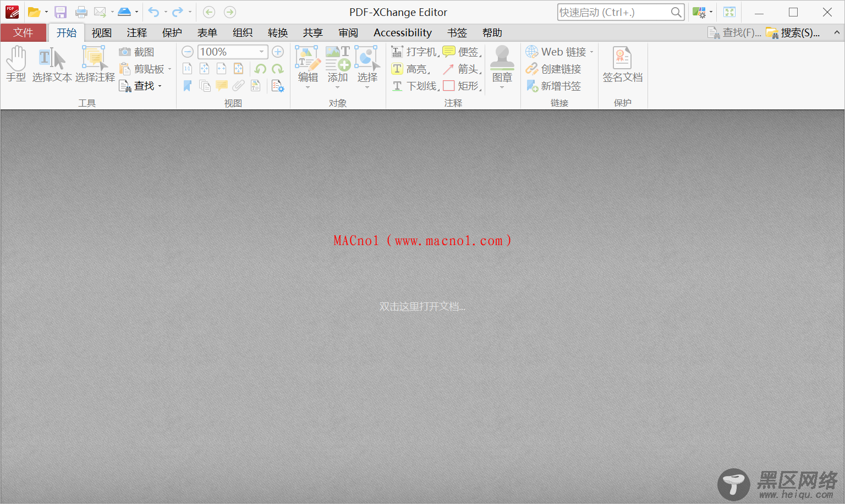Viewport: 845px width, 504px height.
Task: Click the Snapshot (截图) camera tool
Action: coord(137,52)
